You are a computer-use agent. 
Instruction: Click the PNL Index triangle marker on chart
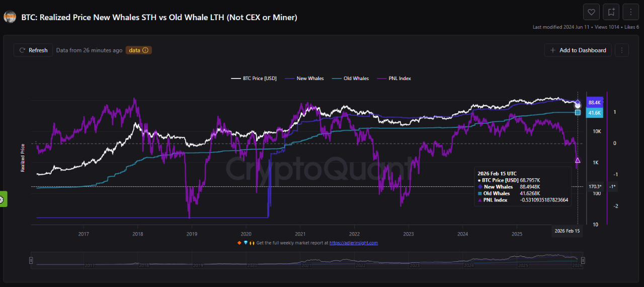pyautogui.click(x=578, y=160)
